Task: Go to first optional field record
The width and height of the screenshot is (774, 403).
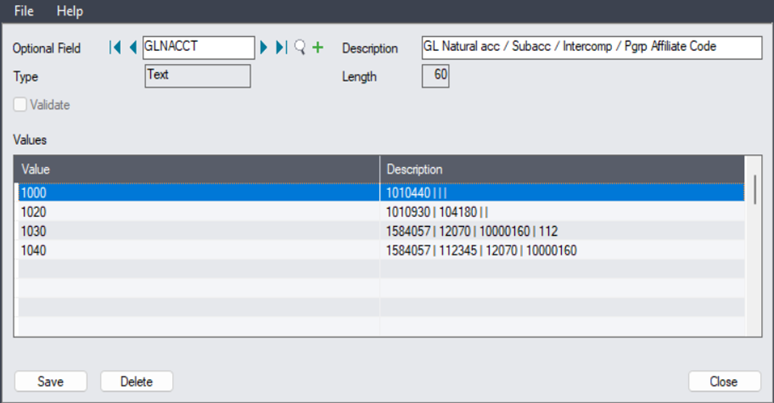Action: [x=115, y=48]
